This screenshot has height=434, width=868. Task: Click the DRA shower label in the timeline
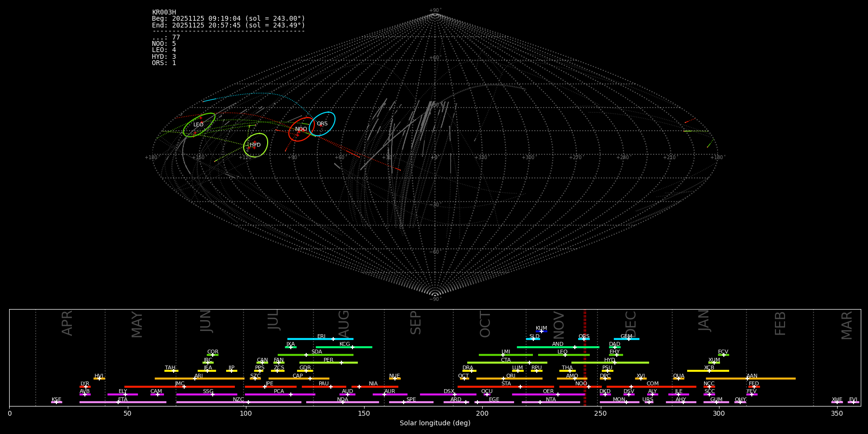coord(468,368)
